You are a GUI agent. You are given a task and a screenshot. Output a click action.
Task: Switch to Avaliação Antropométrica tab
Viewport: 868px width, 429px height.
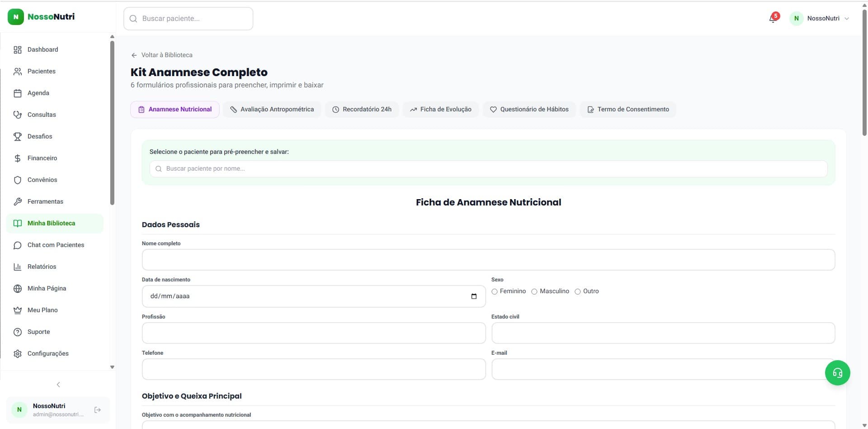click(x=272, y=110)
